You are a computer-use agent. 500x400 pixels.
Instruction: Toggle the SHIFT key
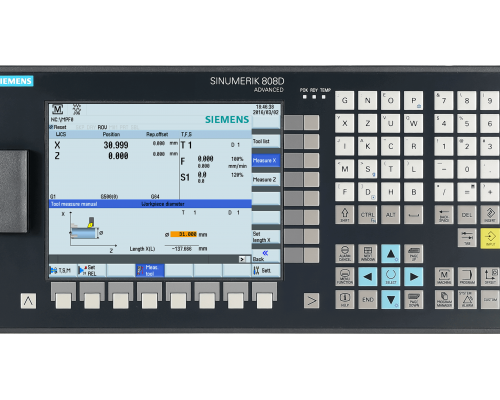tap(345, 215)
